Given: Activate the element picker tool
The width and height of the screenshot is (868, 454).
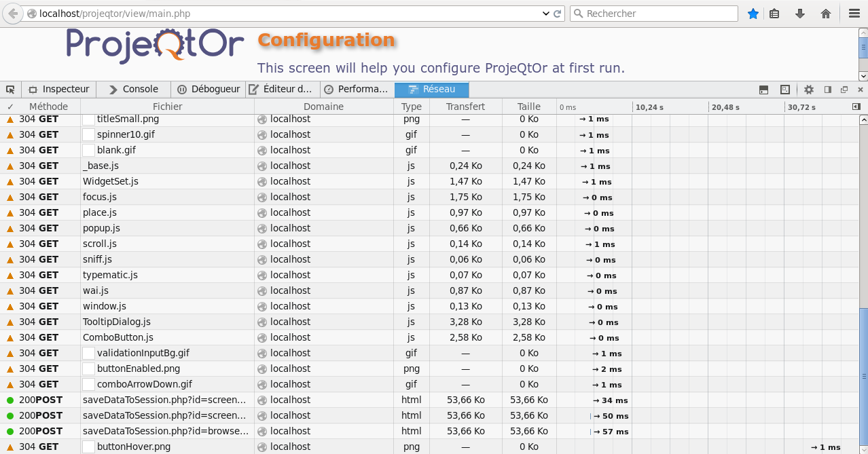Looking at the screenshot, I should click(x=10, y=90).
